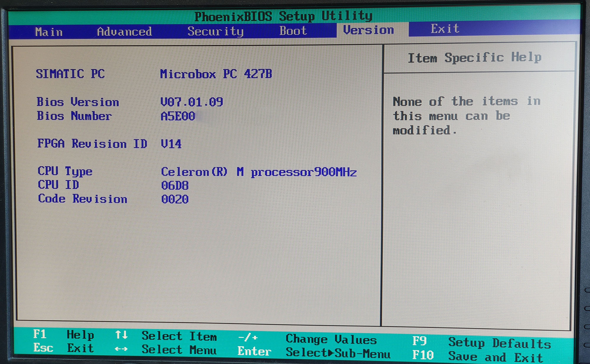Screen dimensions: 590x364
Task: Click the -/+ Change Values symbol
Action: point(248,337)
